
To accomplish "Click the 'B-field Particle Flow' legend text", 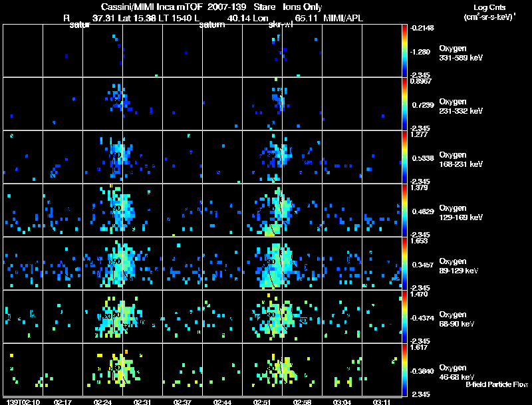I will 497,384.
